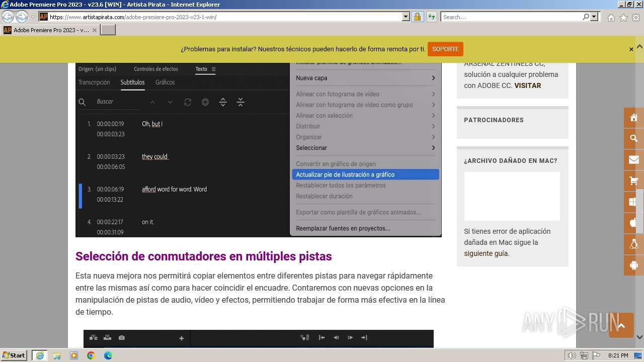
Task: Choose Reemplazar fuentes en proyectos menu entry
Action: (x=343, y=228)
